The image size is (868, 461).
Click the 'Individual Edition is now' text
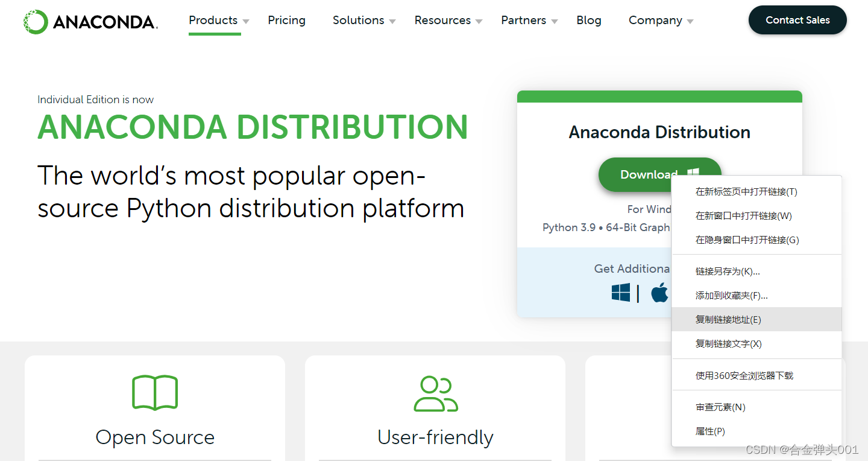pos(95,100)
